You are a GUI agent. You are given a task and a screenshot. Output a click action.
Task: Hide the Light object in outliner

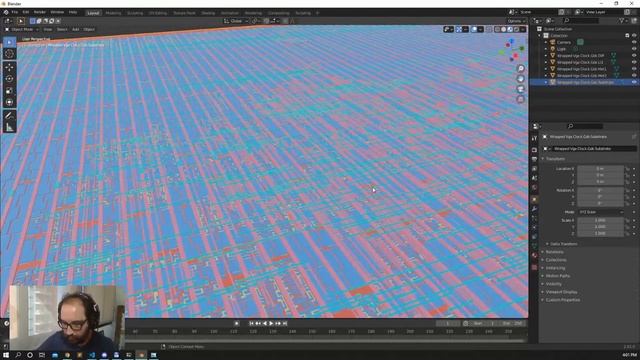pyautogui.click(x=634, y=49)
